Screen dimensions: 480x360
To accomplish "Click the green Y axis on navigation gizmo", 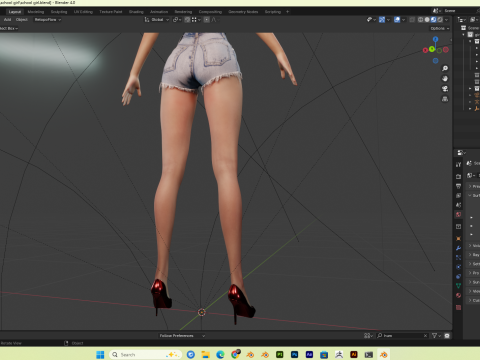I will 432,49.
